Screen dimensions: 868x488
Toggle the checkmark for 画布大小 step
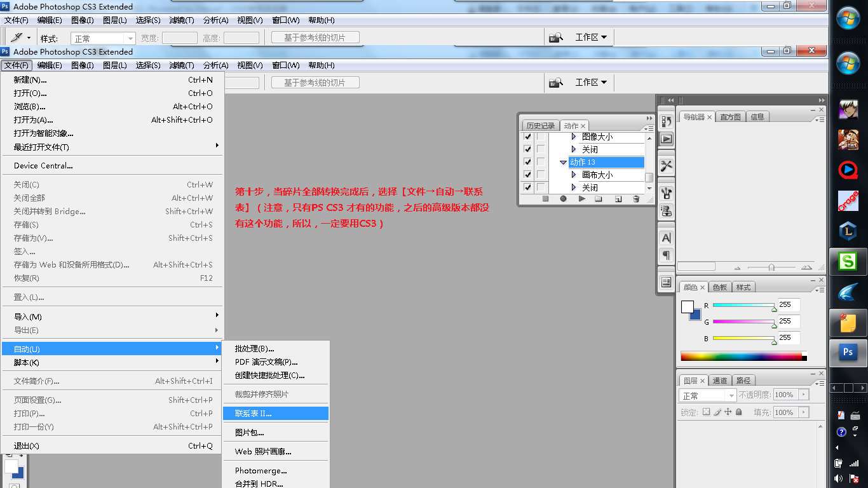click(x=527, y=175)
